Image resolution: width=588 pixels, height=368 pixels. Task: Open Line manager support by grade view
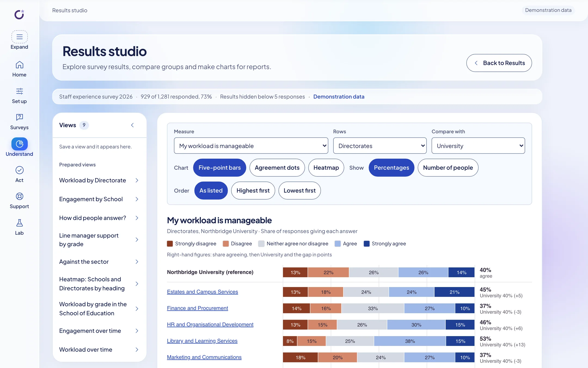pos(99,240)
